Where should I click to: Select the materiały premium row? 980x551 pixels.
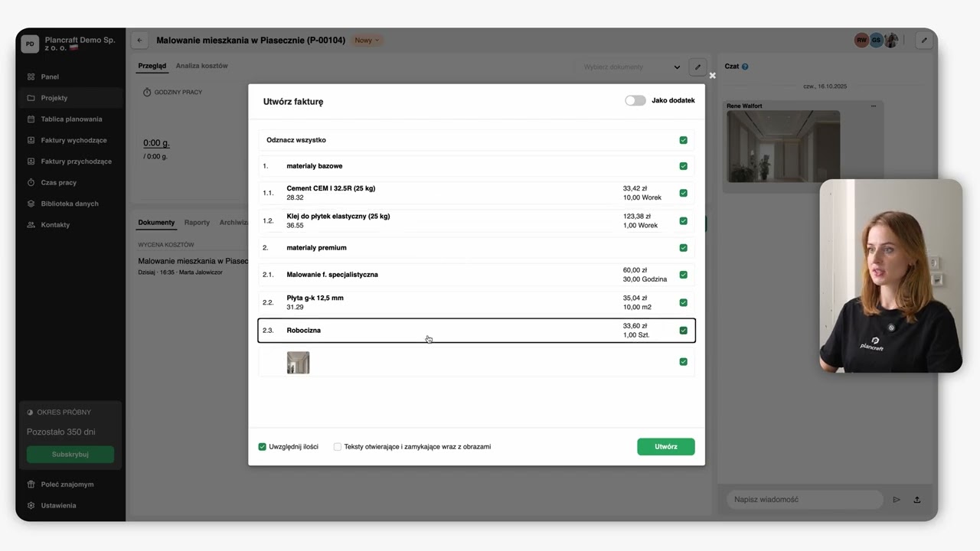(476, 248)
